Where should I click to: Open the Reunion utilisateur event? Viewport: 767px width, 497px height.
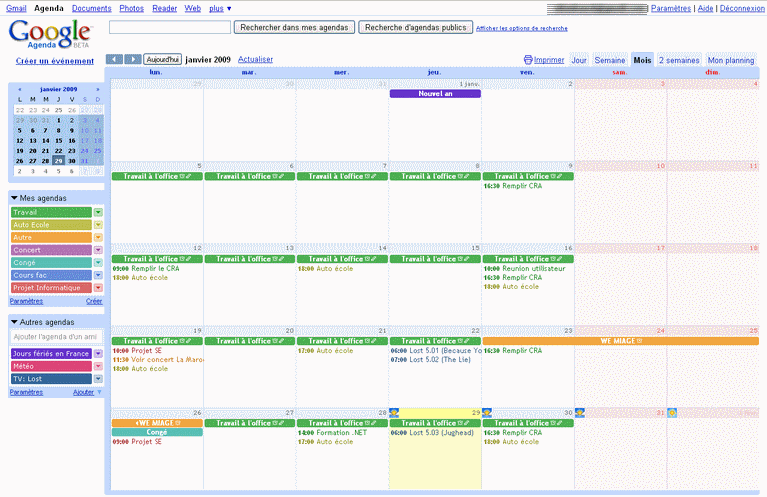(x=524, y=269)
